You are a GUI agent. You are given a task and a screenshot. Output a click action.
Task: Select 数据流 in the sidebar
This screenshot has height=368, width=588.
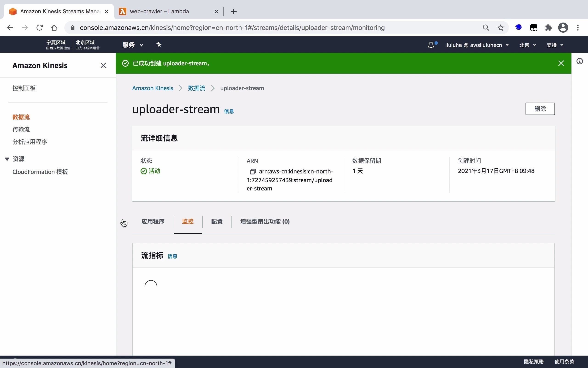pos(21,117)
